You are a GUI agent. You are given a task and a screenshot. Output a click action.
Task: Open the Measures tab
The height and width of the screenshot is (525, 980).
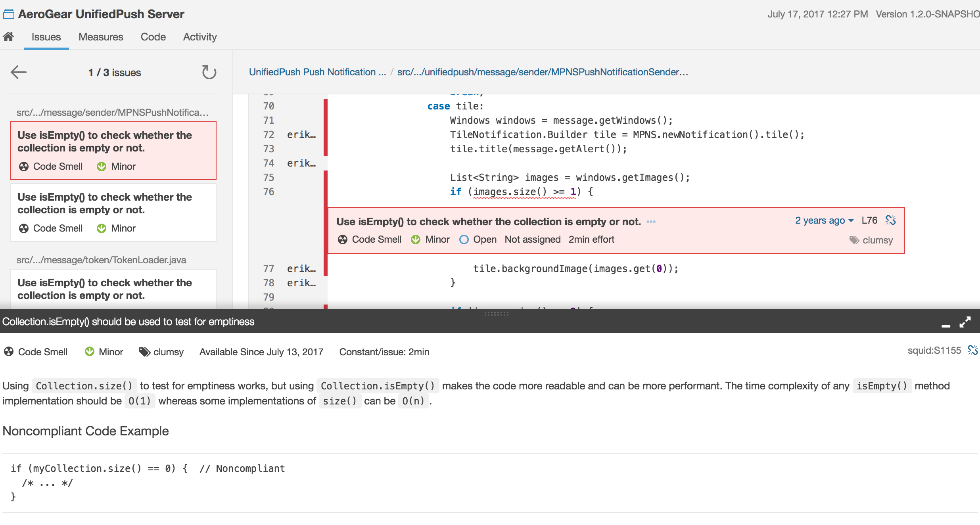[101, 37]
